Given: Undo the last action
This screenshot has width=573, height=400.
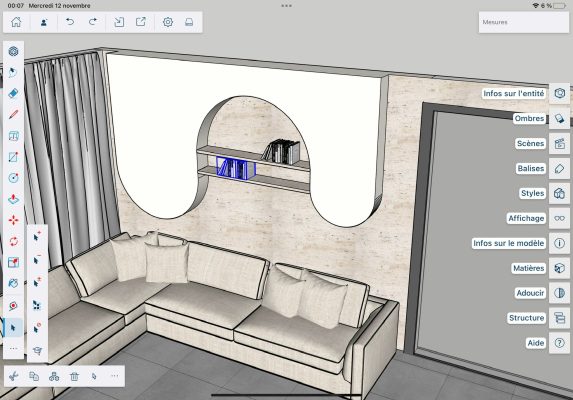Looking at the screenshot, I should [x=69, y=22].
